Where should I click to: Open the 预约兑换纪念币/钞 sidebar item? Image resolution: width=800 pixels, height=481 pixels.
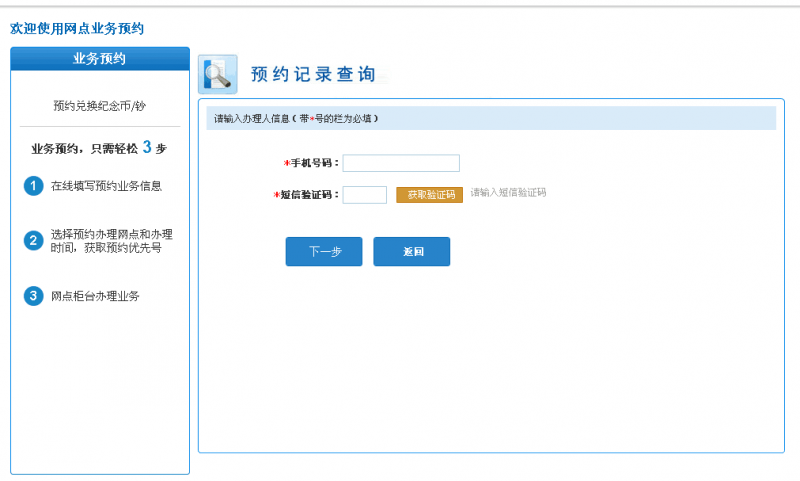click(x=100, y=106)
